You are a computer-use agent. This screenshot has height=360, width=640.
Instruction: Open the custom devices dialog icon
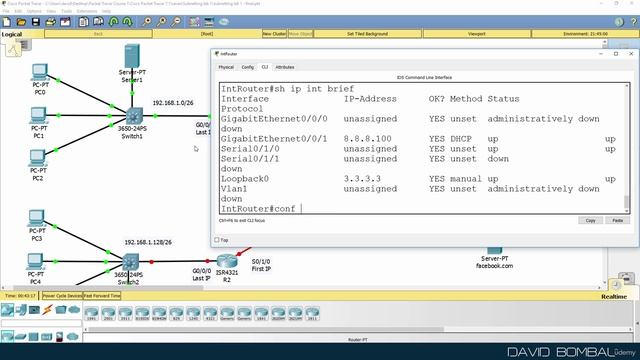[x=209, y=22]
